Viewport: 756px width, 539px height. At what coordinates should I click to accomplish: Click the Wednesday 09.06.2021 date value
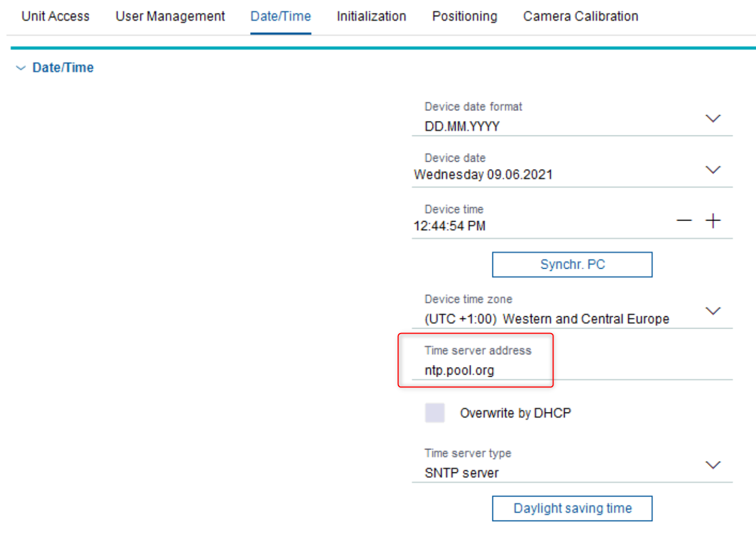(x=483, y=175)
